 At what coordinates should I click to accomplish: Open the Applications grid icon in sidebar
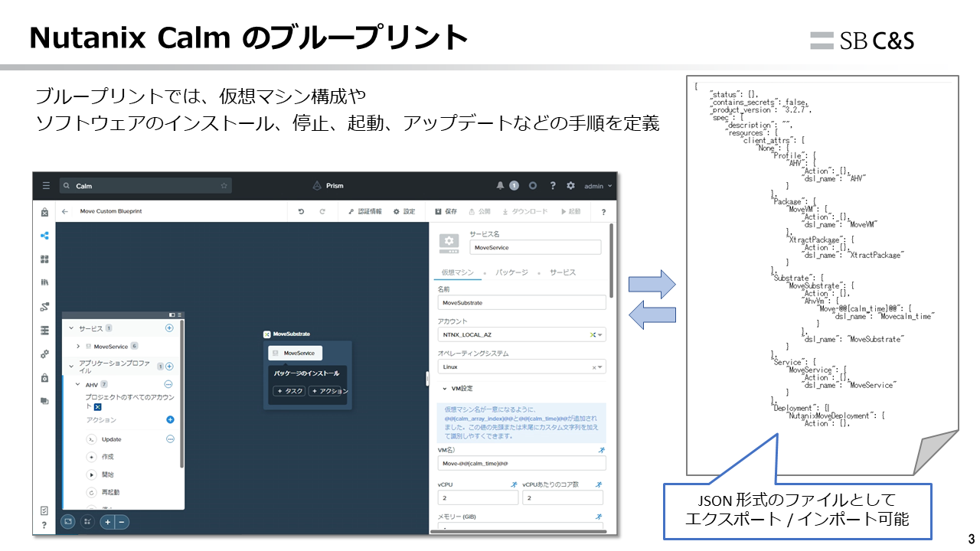click(44, 259)
